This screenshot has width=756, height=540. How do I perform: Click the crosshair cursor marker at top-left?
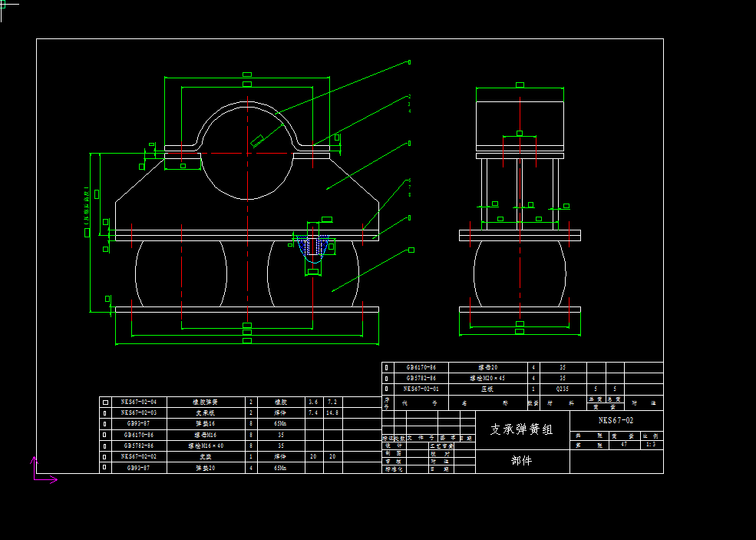[8, 6]
